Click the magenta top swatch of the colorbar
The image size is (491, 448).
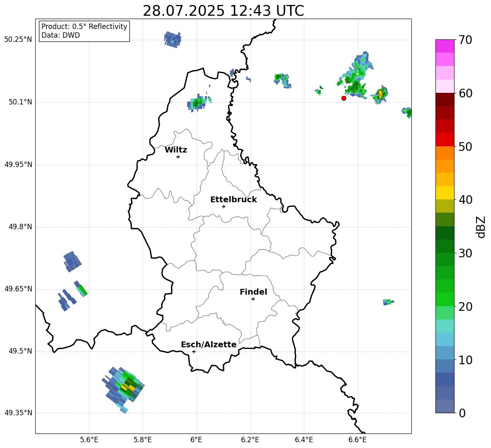point(445,46)
